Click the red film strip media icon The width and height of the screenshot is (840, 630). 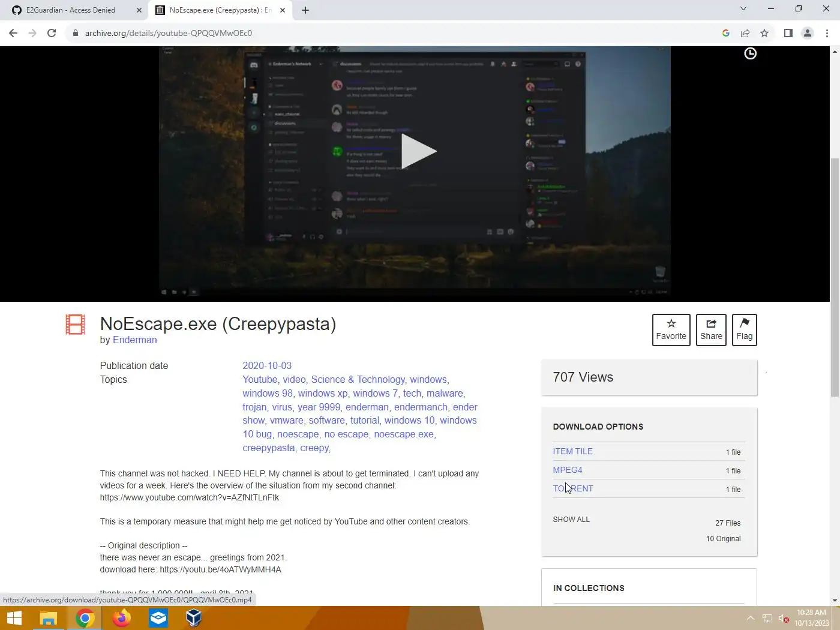(x=75, y=325)
